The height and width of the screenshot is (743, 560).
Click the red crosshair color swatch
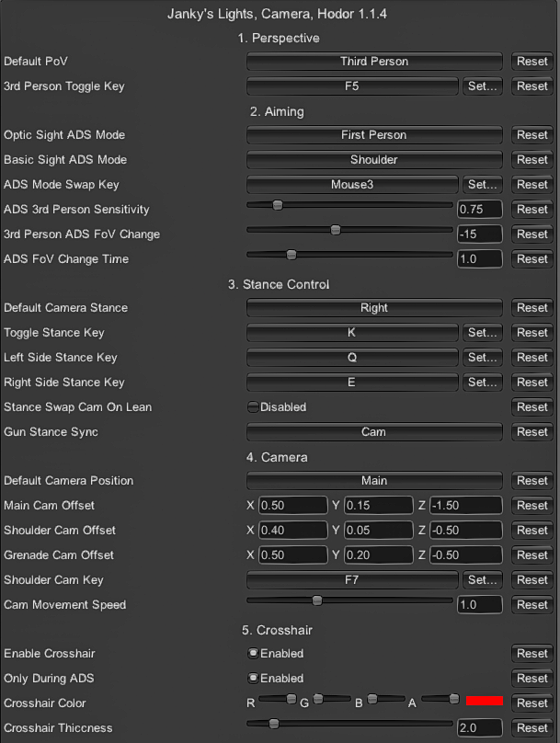coord(485,702)
